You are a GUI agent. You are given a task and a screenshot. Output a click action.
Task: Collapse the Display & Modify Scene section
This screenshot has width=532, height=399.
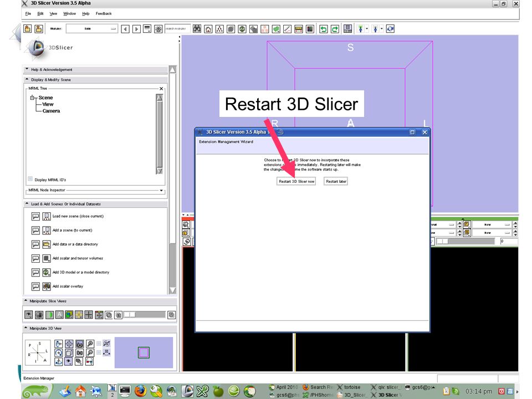(96, 80)
